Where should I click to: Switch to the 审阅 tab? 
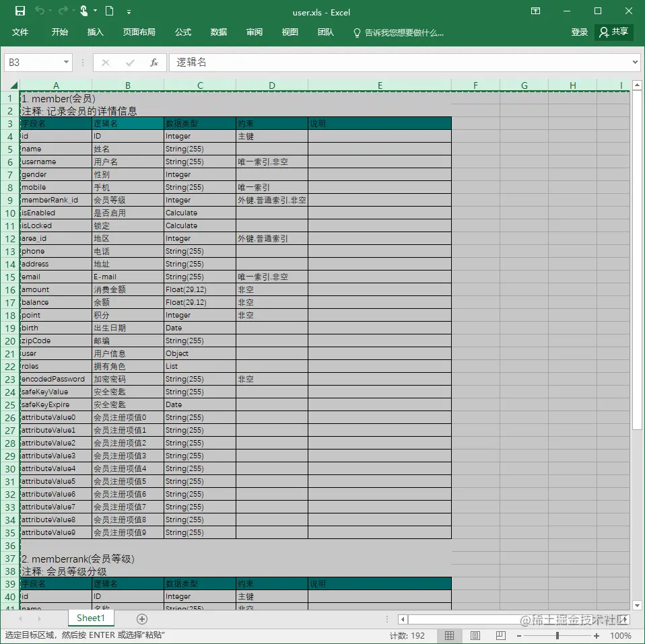pyautogui.click(x=254, y=32)
